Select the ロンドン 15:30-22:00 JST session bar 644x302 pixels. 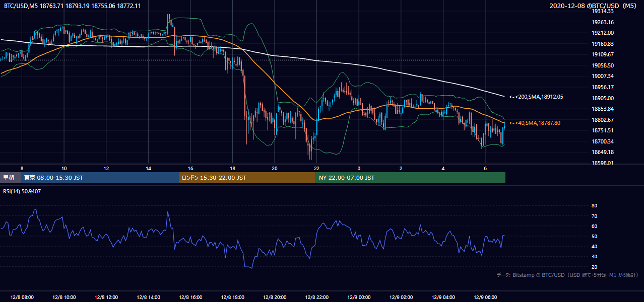247,178
